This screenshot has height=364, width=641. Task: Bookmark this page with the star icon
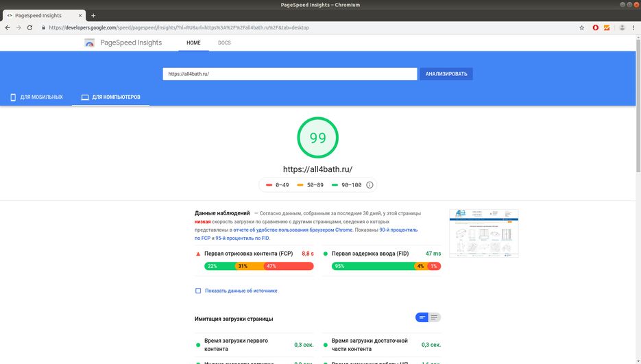[582, 28]
